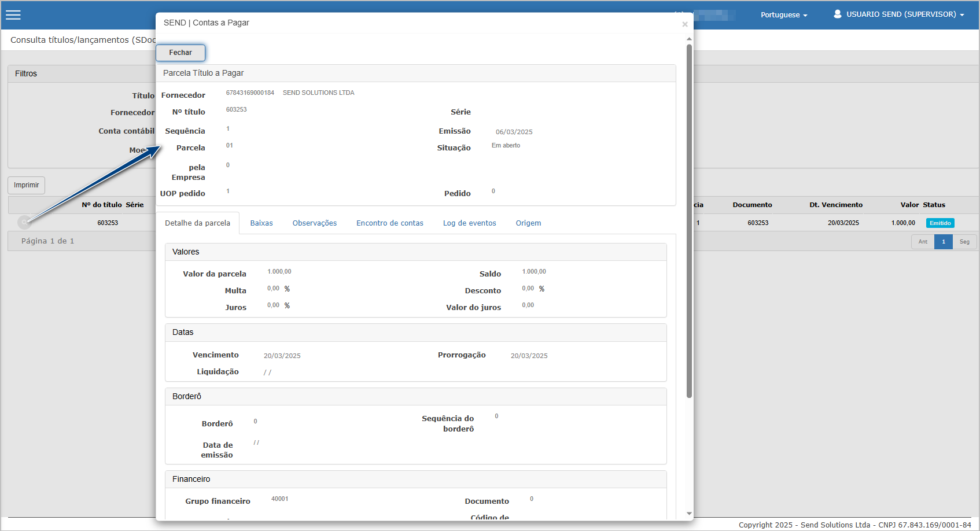Click the Status column header

(934, 205)
